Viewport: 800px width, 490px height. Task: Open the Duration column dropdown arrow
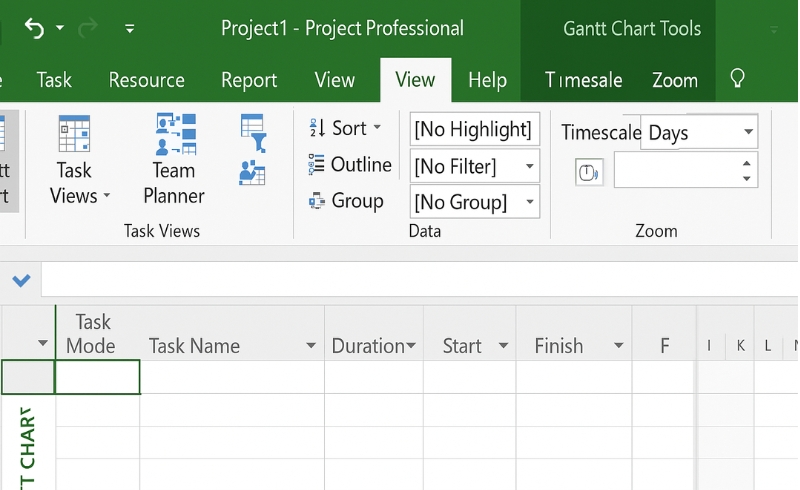[x=411, y=346]
